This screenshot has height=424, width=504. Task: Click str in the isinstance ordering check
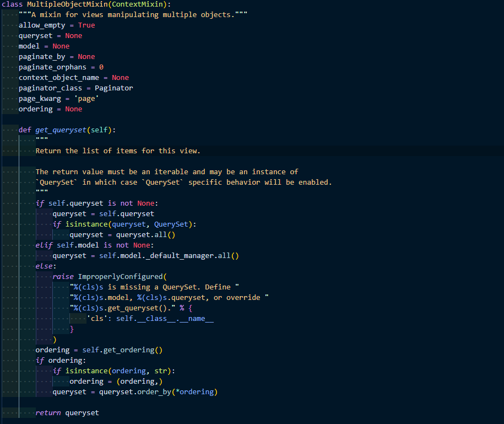pos(161,371)
